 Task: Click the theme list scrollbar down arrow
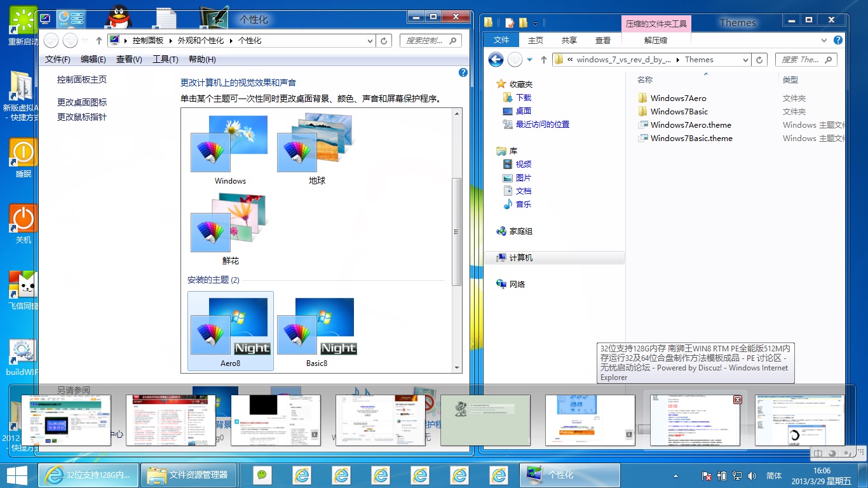(x=456, y=367)
